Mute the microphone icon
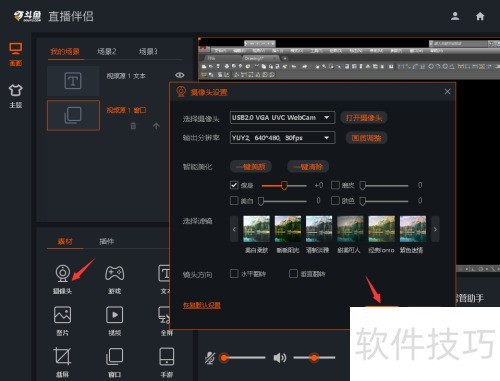 210,358
